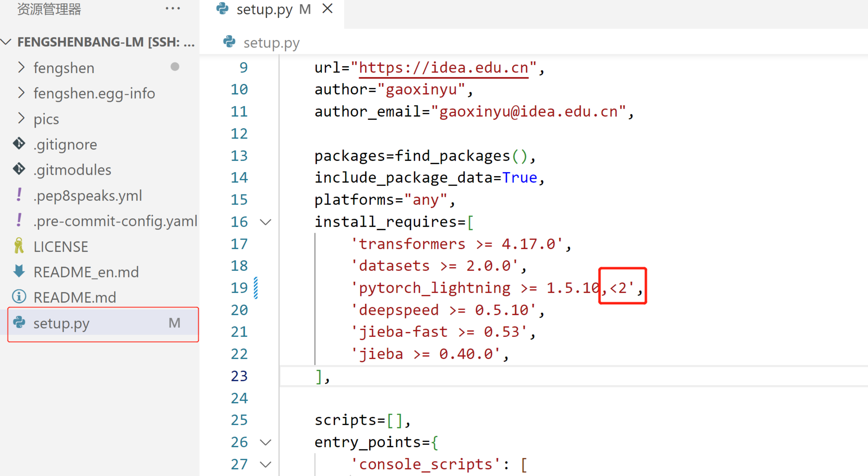Select setup.py in the file explorer

(61, 323)
